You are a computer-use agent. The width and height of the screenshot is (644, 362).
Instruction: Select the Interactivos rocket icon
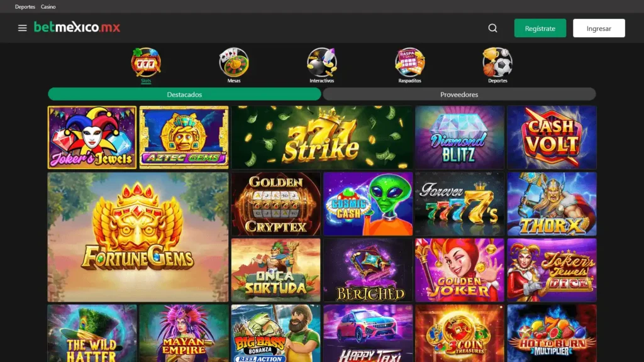(x=321, y=62)
